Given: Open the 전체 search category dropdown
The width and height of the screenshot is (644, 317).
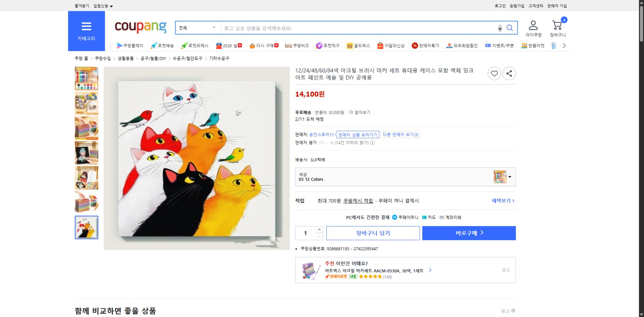Looking at the screenshot, I should (x=197, y=28).
